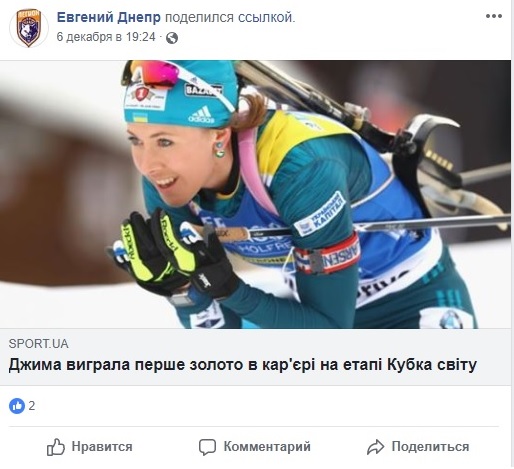Click the Комментарий button text
This screenshot has height=469, width=514.
[267, 447]
